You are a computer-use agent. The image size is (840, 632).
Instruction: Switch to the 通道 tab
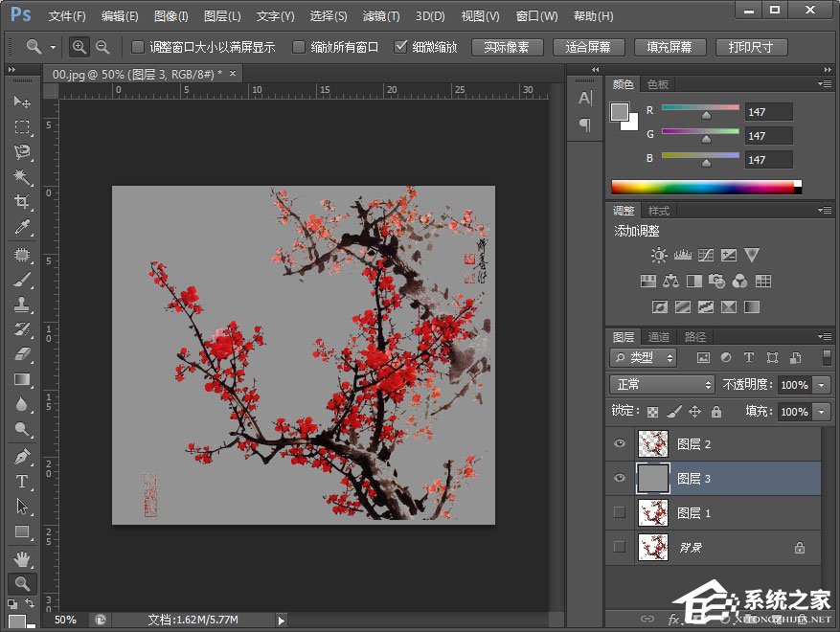[659, 337]
